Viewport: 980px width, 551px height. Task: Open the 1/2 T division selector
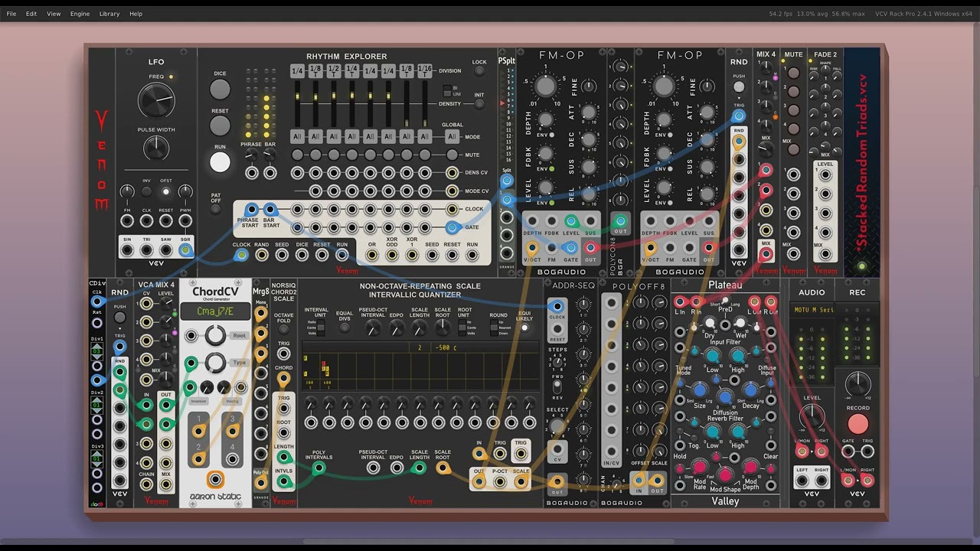[x=334, y=71]
